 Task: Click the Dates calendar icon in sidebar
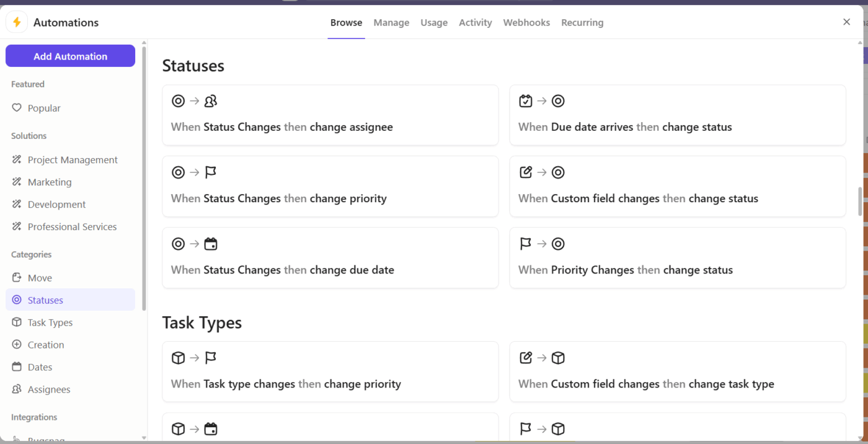[17, 367]
